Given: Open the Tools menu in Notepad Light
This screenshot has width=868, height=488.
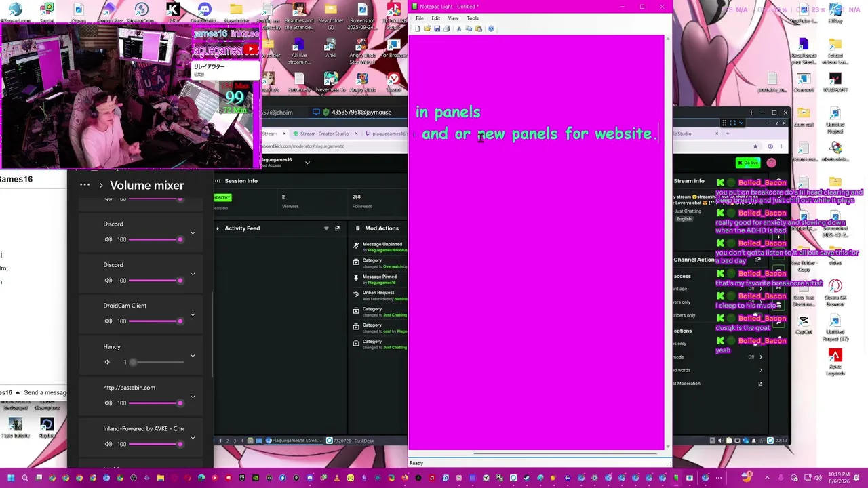Looking at the screenshot, I should pos(473,18).
